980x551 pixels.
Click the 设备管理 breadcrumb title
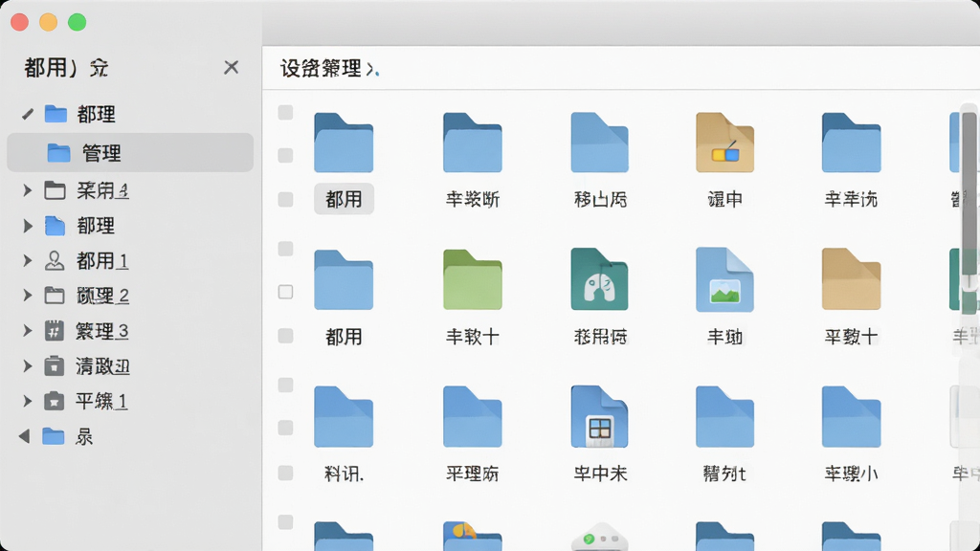click(321, 68)
